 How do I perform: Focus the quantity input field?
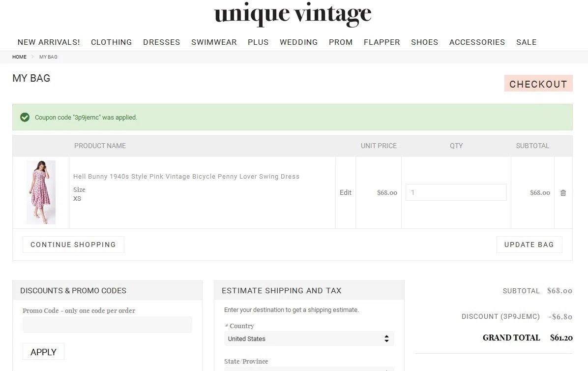(x=456, y=192)
